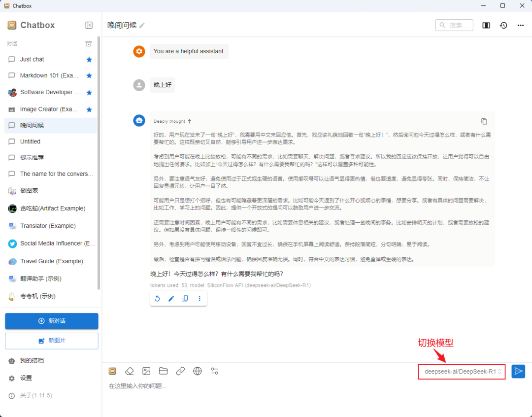Unstar the Software Developer conversation
Viewport: 532px width, 417px height.
point(89,92)
